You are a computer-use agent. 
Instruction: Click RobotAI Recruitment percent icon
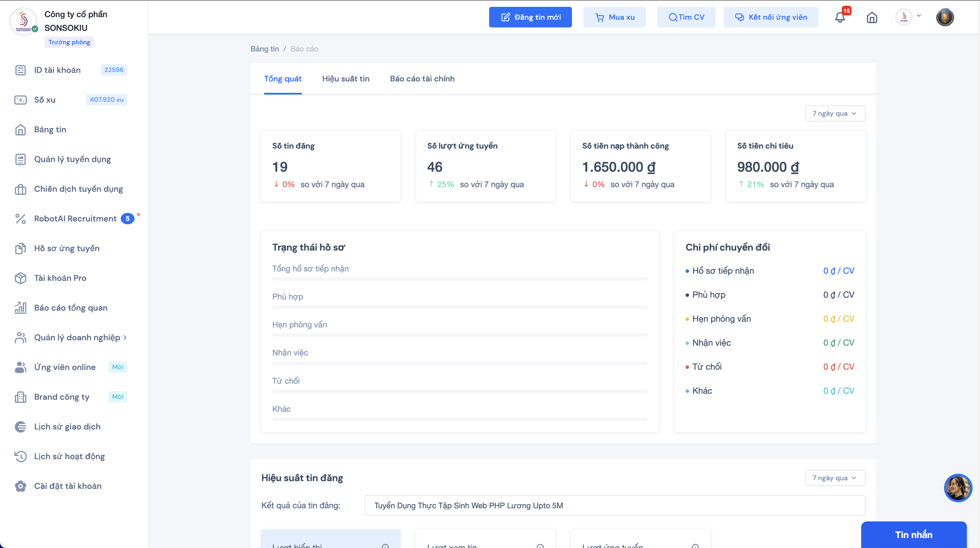pos(21,219)
